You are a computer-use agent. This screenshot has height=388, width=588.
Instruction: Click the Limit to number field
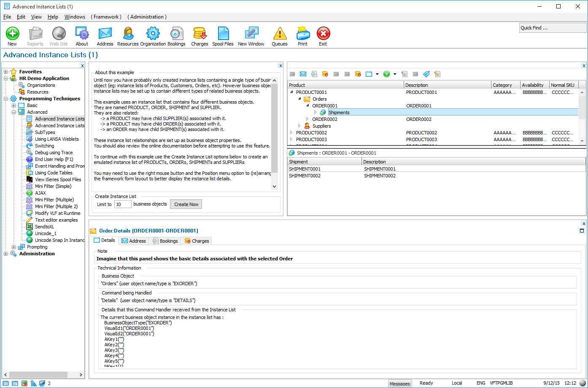123,204
